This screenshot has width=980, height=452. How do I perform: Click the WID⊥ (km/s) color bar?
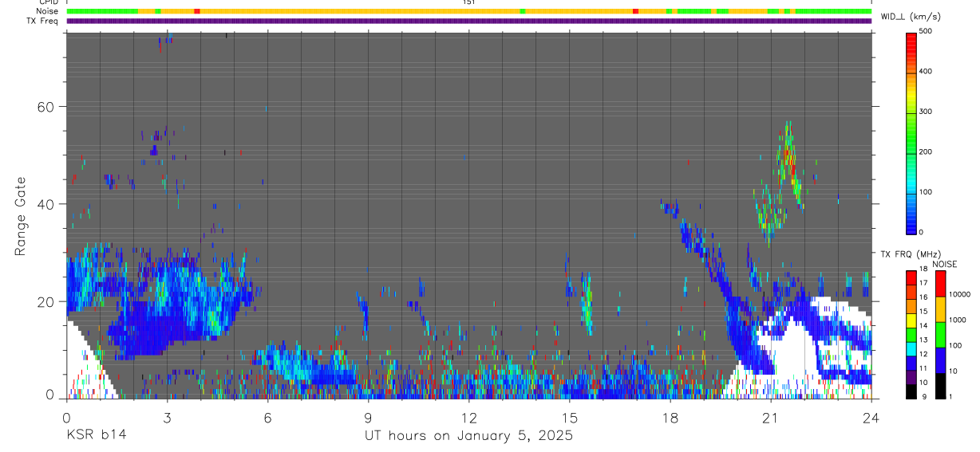coord(912,132)
